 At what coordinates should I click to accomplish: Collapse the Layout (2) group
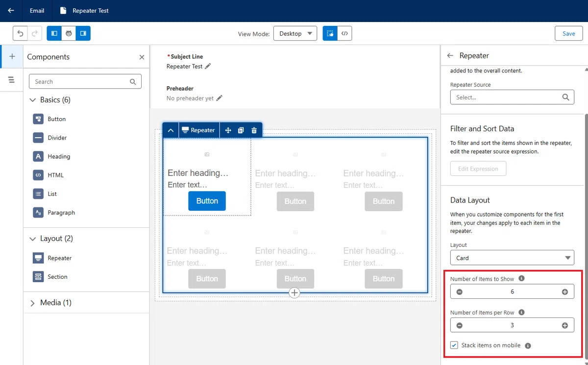pyautogui.click(x=33, y=239)
